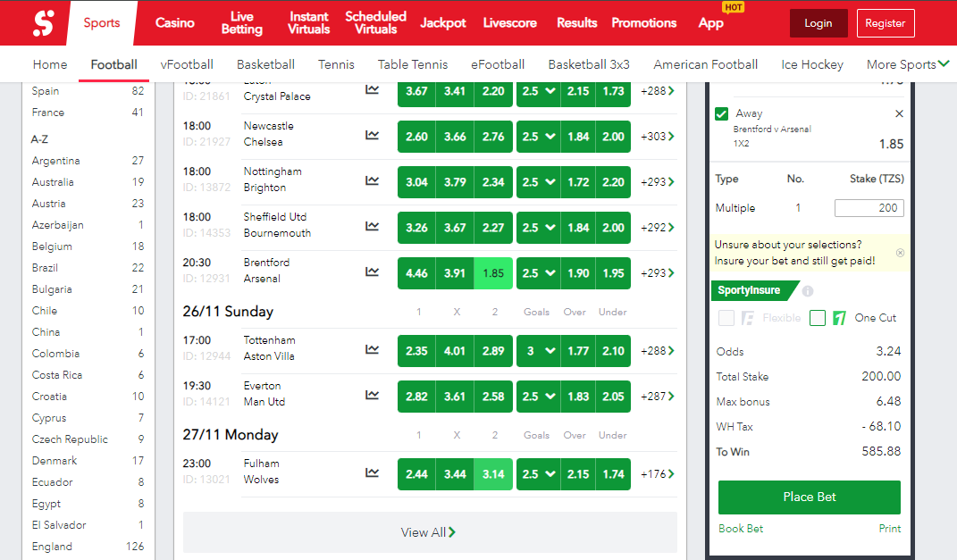Click the Register button

click(885, 23)
